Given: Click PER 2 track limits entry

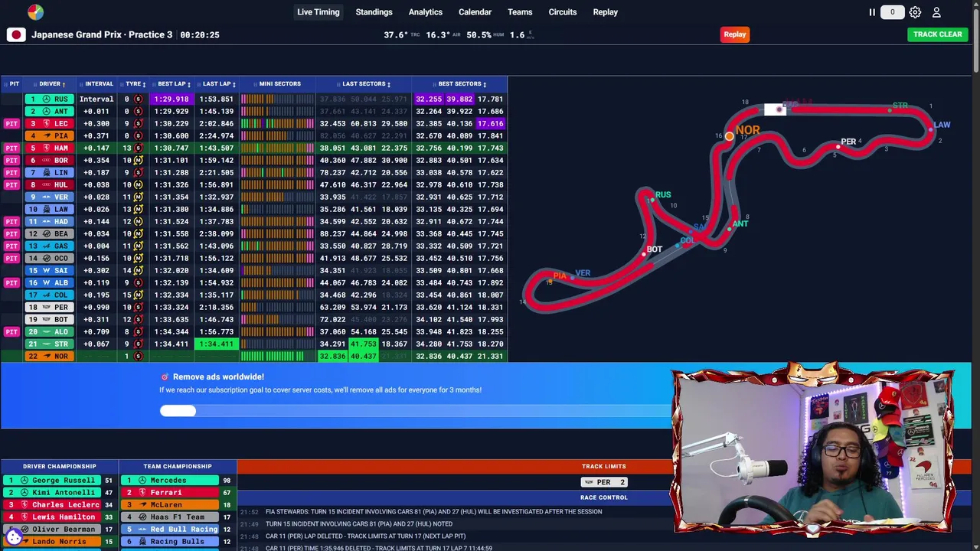Looking at the screenshot, I should tap(604, 482).
